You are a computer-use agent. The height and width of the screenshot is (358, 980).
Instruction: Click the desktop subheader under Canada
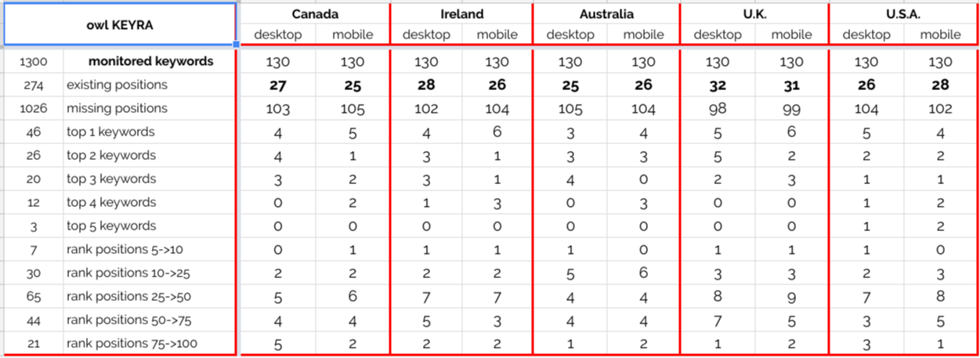[x=279, y=34]
